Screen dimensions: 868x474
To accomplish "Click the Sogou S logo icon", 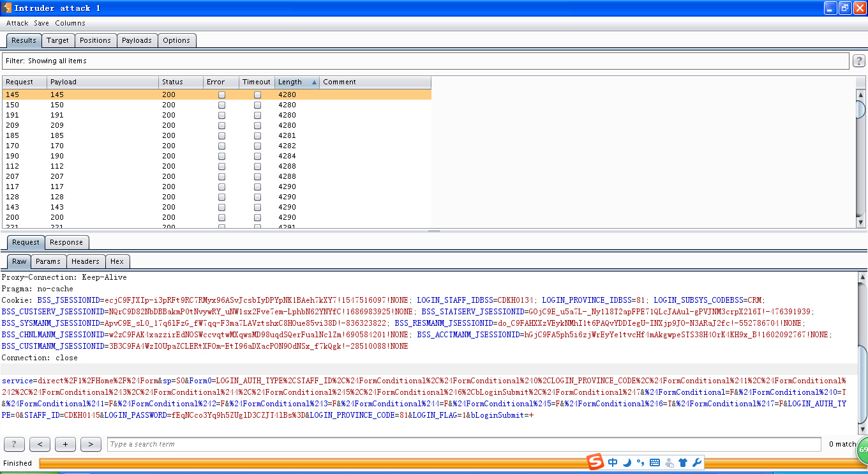I will [x=595, y=462].
